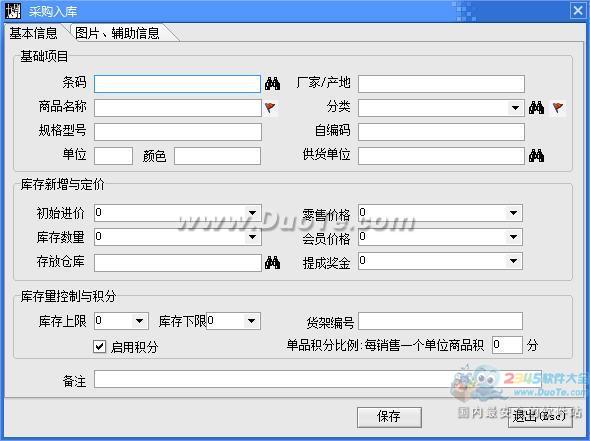Click the 退出(Esc) button
The image size is (590, 441).
coord(540,417)
